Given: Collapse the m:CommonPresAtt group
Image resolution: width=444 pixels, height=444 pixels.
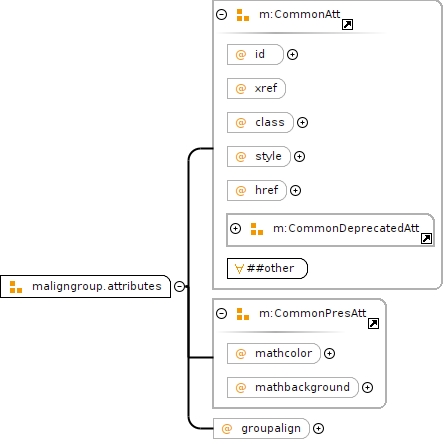Looking at the screenshot, I should point(221,313).
